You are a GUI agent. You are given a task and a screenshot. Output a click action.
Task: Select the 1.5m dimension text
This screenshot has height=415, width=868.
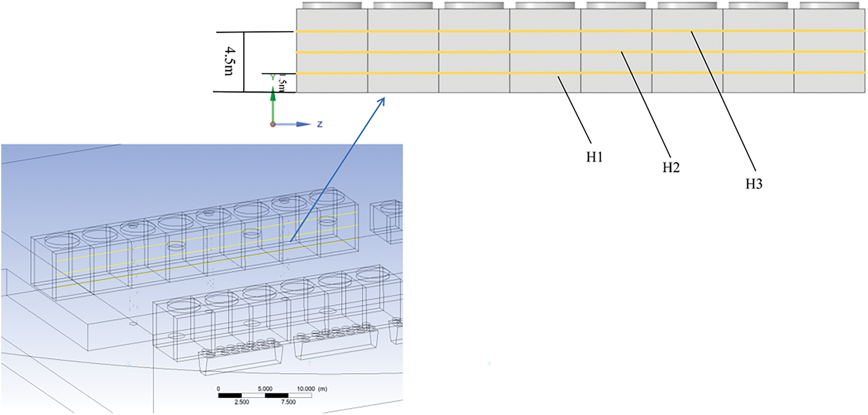pos(282,82)
